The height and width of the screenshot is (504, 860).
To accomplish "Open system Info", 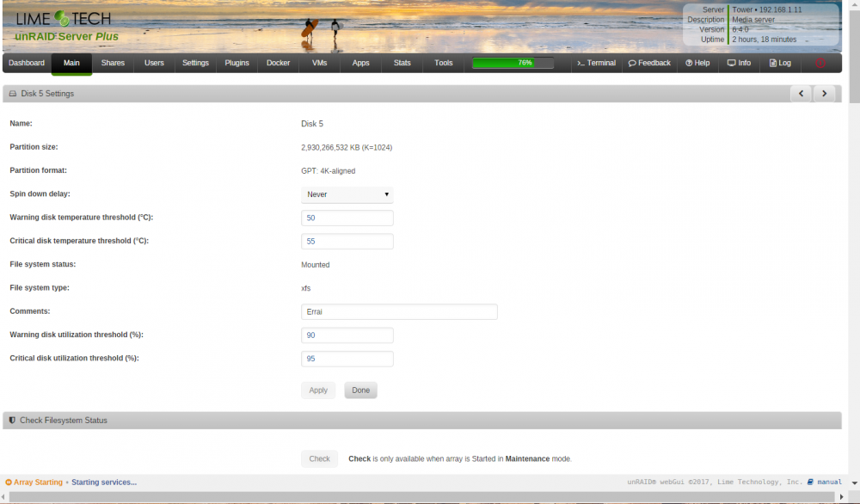I will point(739,63).
